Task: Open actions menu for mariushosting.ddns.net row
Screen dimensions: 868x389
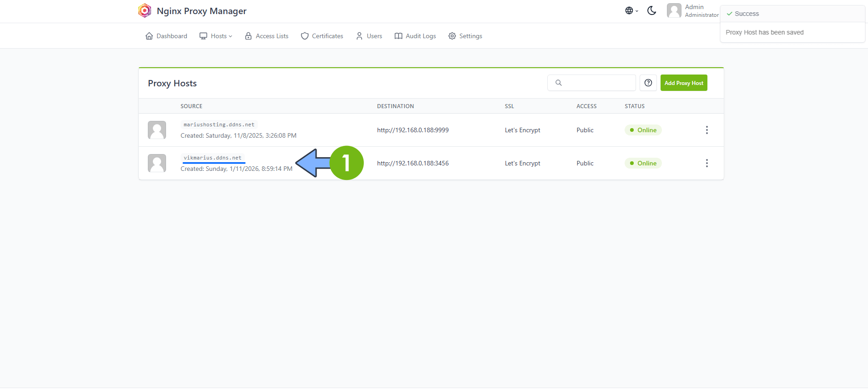Action: 707,130
